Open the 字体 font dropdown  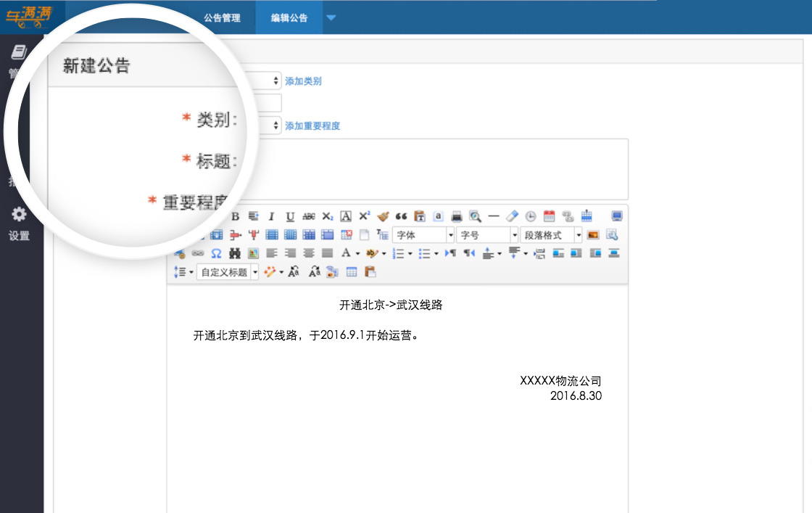423,235
